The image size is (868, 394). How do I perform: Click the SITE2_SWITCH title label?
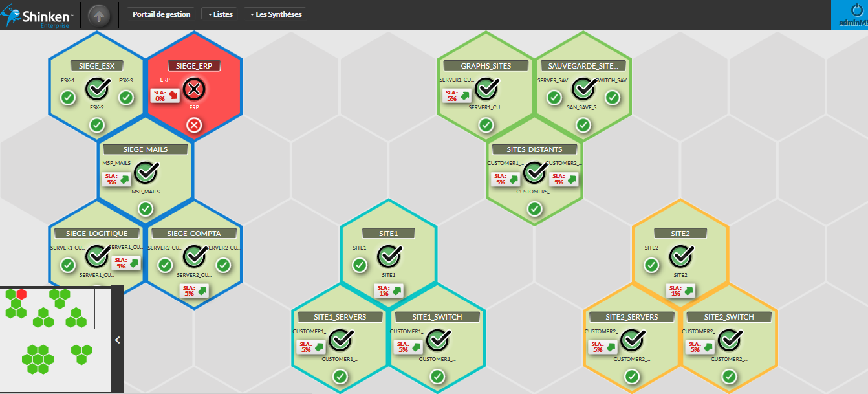(729, 317)
